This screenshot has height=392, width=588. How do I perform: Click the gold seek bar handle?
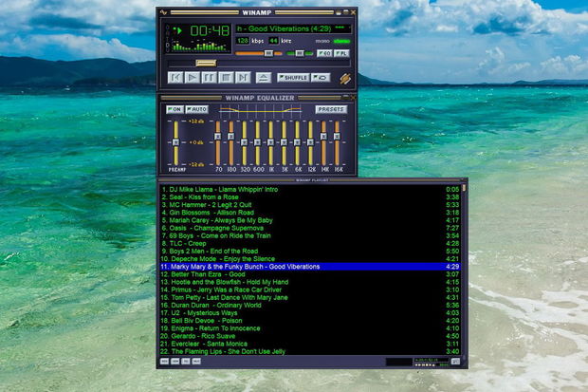tap(206, 63)
